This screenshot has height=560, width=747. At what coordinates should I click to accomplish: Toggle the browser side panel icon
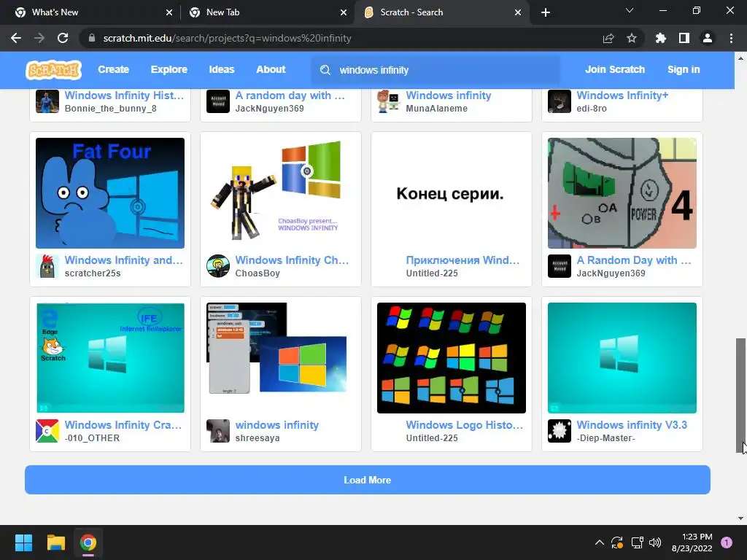coord(684,38)
